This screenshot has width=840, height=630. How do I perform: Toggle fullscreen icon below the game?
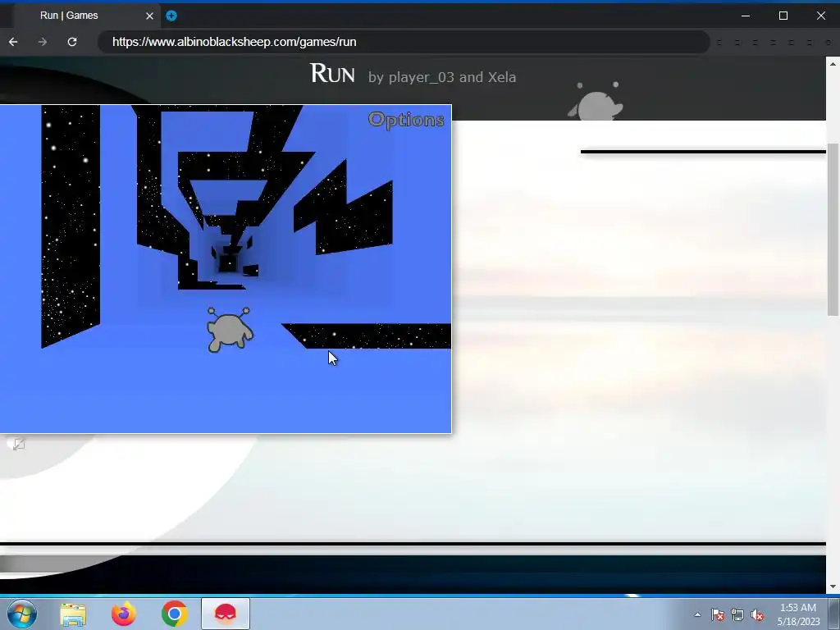[19, 444]
